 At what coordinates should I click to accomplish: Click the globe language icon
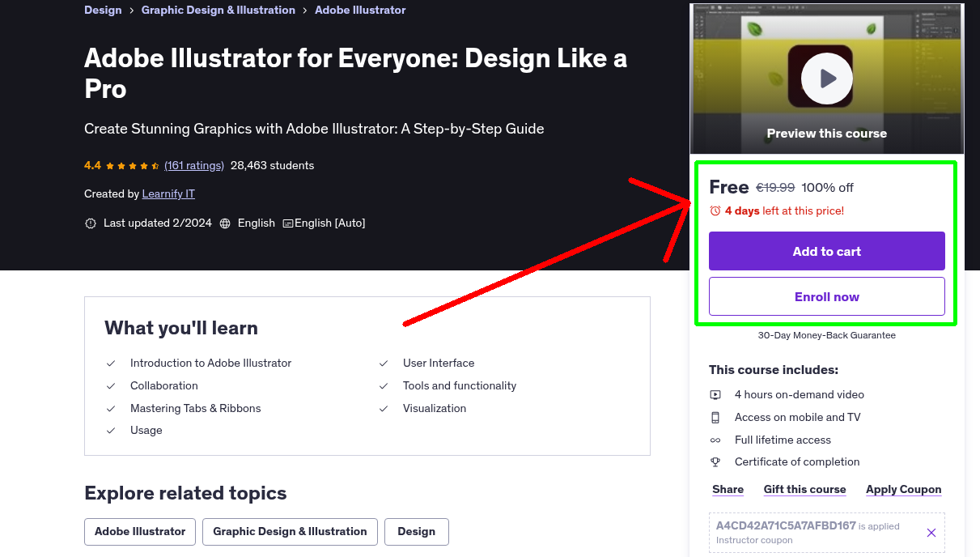point(225,223)
